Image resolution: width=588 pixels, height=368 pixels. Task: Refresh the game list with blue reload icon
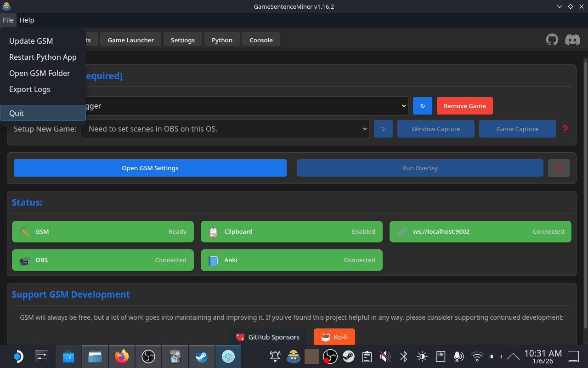tap(422, 106)
